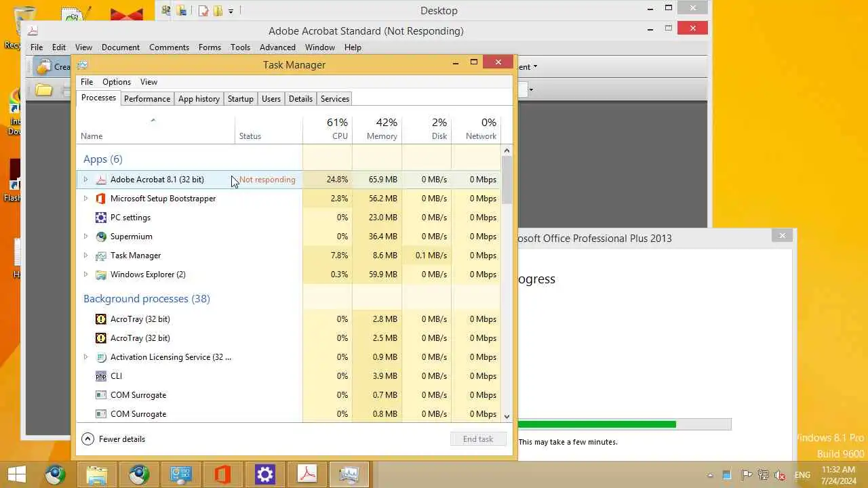Open the Start button on taskbar
The height and width of the screenshot is (488, 868).
(x=17, y=474)
